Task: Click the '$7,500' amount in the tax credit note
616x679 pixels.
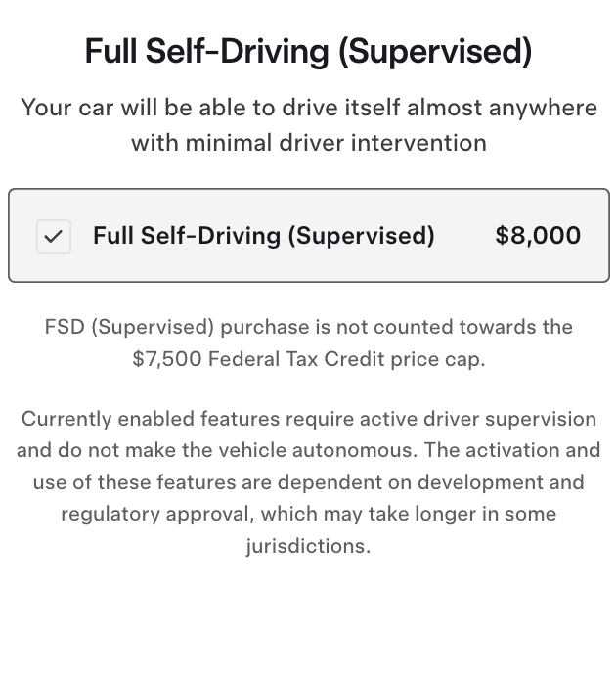Action: pyautogui.click(x=165, y=359)
